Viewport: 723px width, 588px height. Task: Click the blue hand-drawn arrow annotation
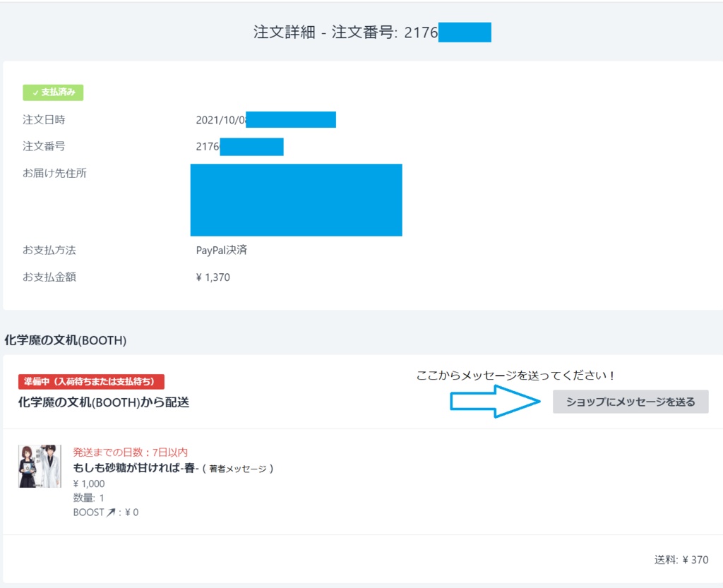pos(494,402)
